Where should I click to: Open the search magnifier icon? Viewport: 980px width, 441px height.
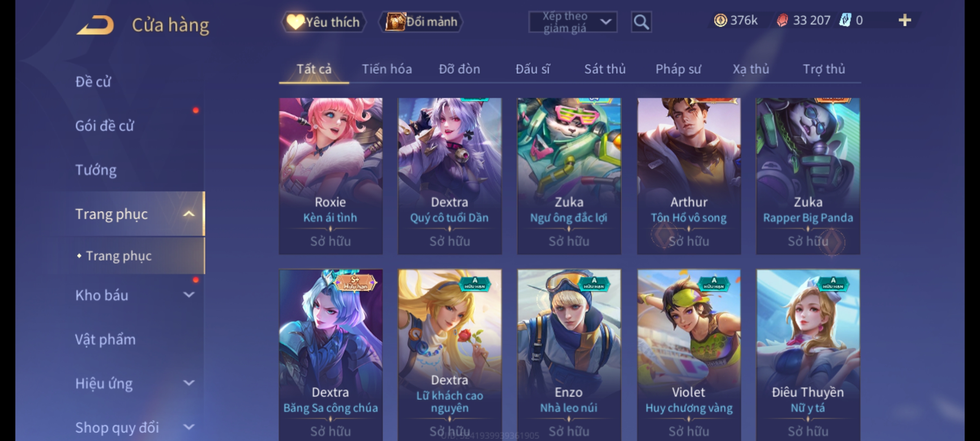(x=641, y=22)
